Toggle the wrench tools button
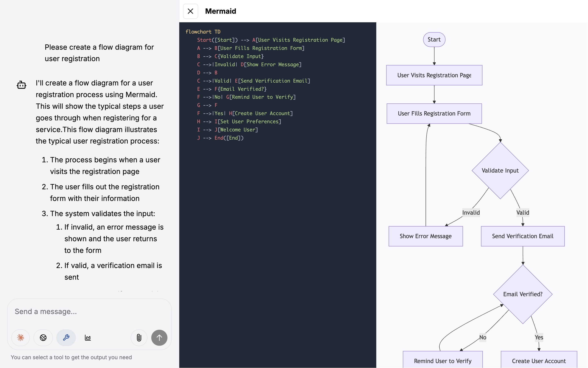 click(66, 338)
